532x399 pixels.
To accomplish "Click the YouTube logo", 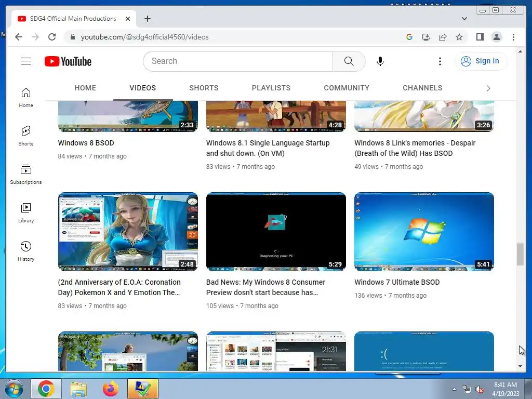I will click(x=68, y=61).
